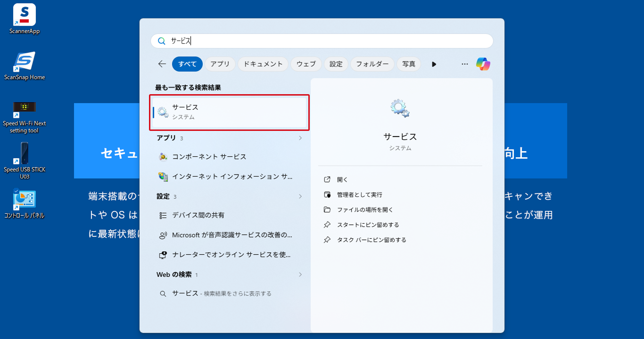Click the Web の検索 section header label

coord(174,274)
